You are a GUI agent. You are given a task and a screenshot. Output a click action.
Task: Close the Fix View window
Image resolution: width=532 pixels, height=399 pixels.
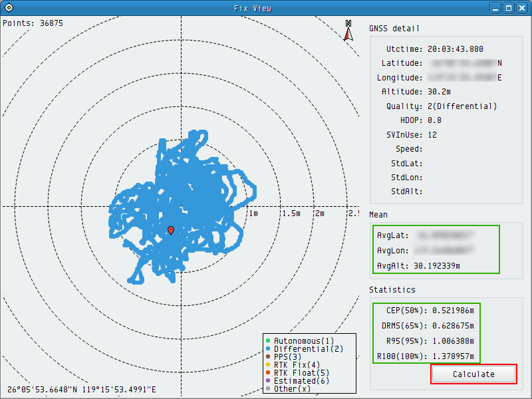click(522, 8)
